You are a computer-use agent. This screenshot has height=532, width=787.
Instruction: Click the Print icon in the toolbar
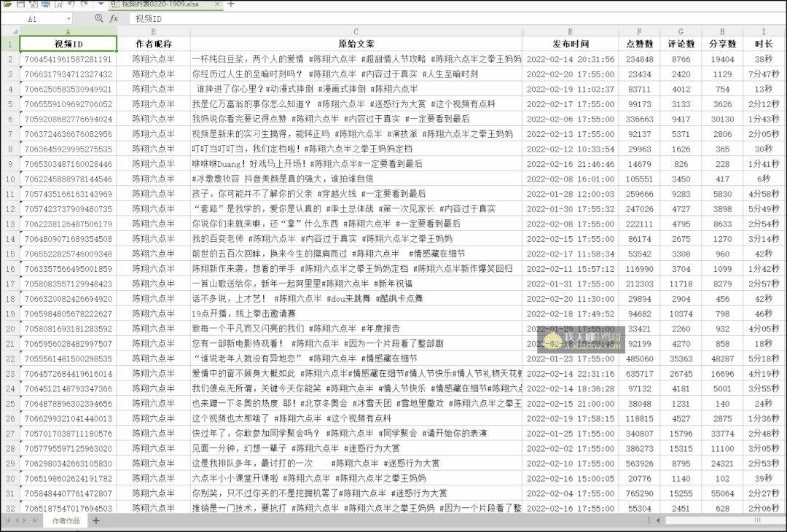coord(45,4)
